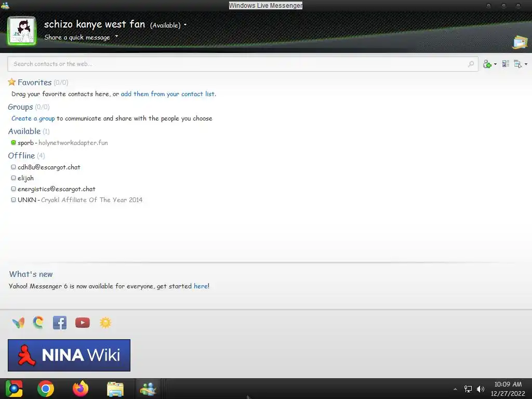Image resolution: width=532 pixels, height=399 pixels.
Task: Open the Facebook icon
Action: click(60, 323)
